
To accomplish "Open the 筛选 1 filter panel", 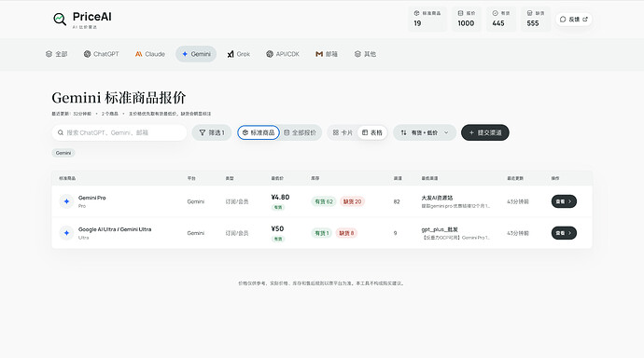I will click(x=212, y=132).
